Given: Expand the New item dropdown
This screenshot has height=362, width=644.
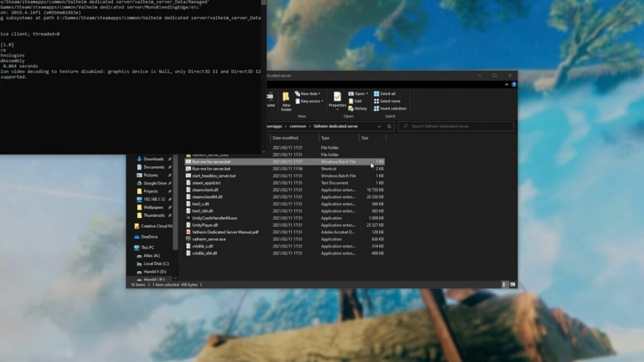Looking at the screenshot, I should click(319, 94).
